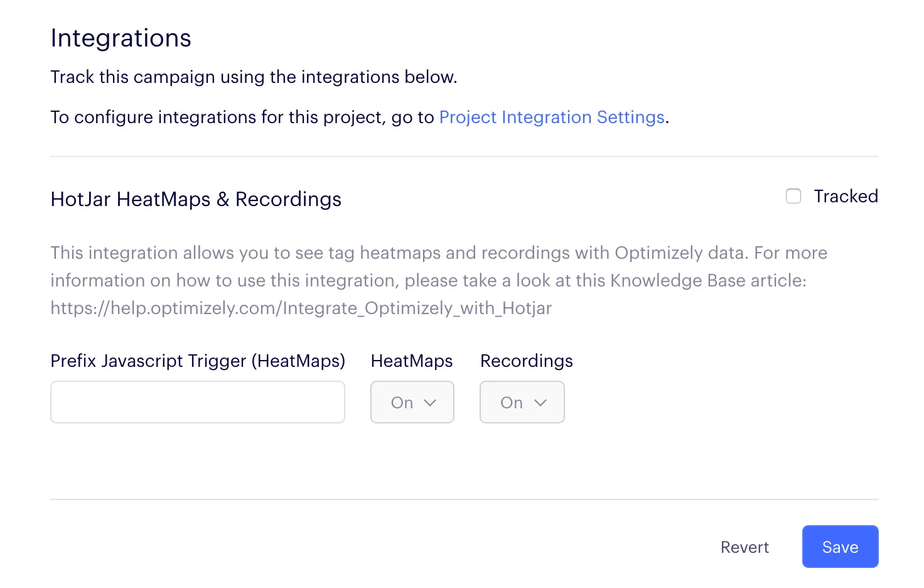Click the help.optimizely.com Hotjar URL text
The image size is (924, 588).
tap(301, 308)
